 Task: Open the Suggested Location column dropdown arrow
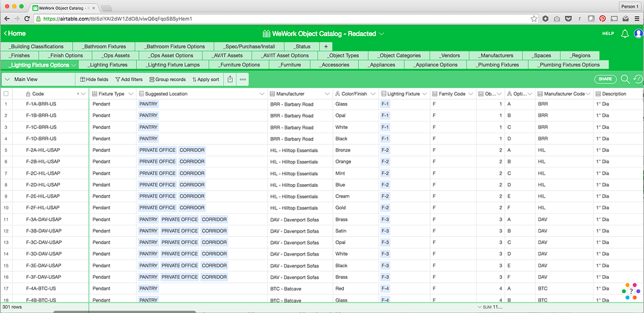(262, 93)
